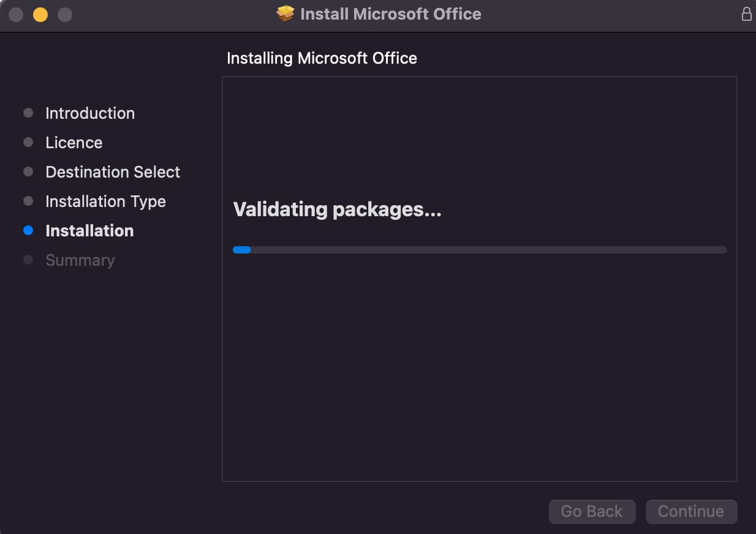Viewport: 756px width, 534px height.
Task: Click the blue bullet beside Installation
Action: [28, 231]
